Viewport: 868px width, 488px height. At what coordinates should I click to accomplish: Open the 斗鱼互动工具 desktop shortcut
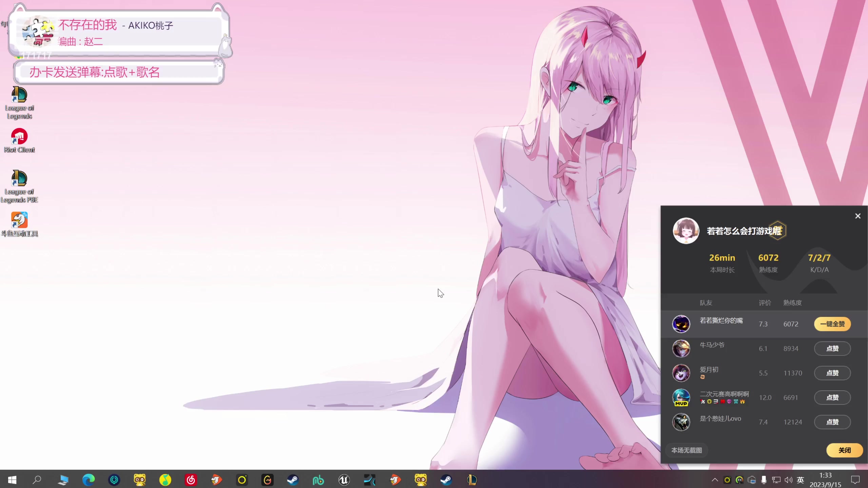pos(19,224)
